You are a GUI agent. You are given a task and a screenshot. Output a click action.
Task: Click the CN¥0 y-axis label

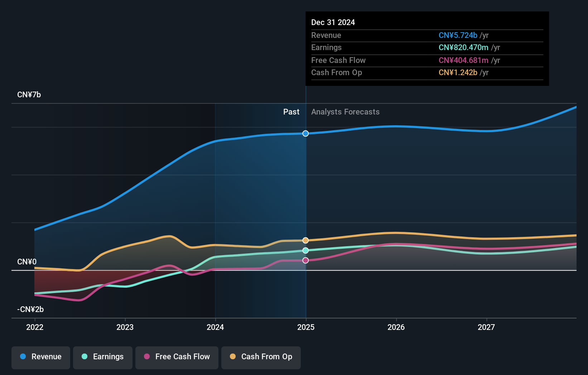[x=27, y=262]
